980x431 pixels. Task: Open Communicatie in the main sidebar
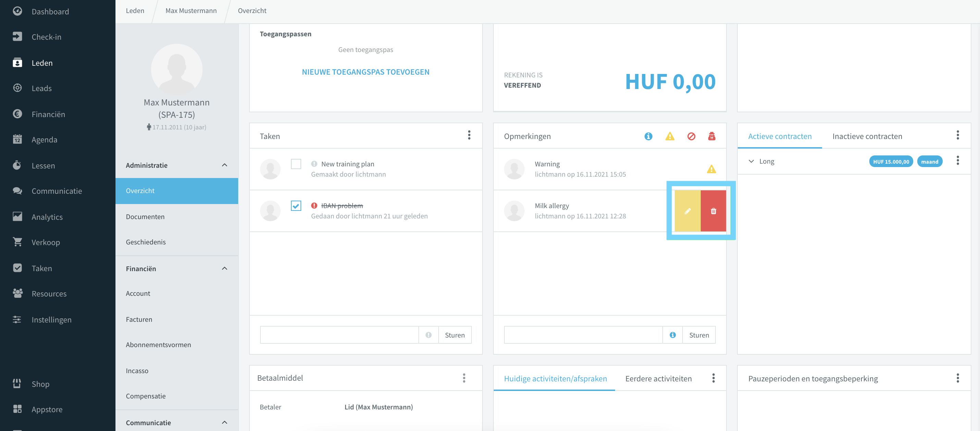pyautogui.click(x=57, y=191)
